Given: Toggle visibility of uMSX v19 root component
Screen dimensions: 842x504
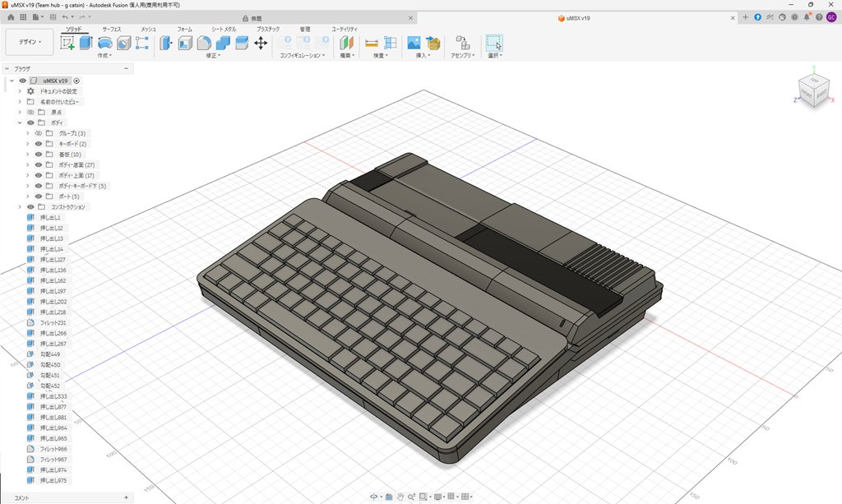Looking at the screenshot, I should (22, 81).
